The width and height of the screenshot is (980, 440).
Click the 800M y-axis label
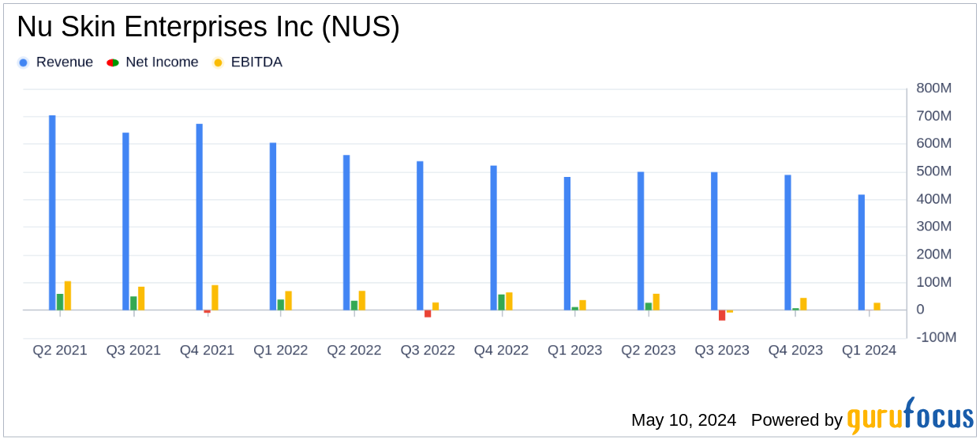[x=933, y=88]
